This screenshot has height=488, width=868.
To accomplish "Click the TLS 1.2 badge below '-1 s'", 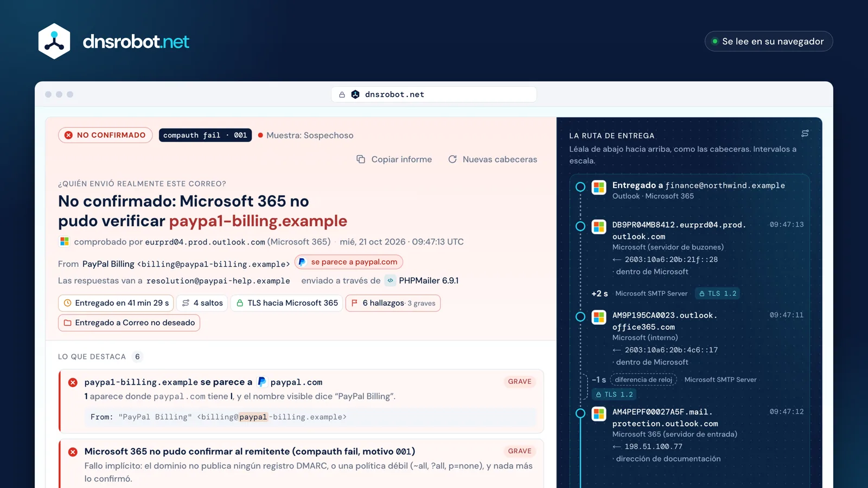I will [x=614, y=394].
